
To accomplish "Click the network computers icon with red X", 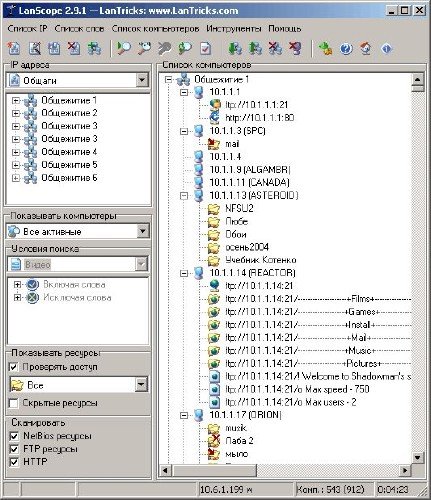I will click(x=276, y=49).
